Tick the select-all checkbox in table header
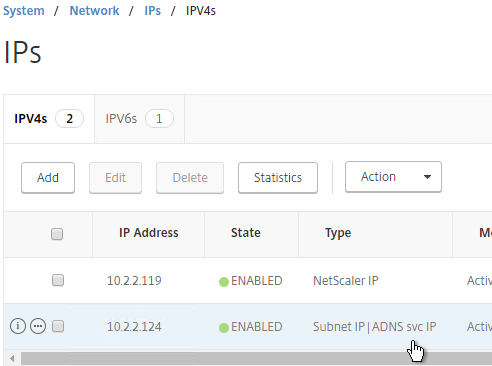 tap(57, 234)
